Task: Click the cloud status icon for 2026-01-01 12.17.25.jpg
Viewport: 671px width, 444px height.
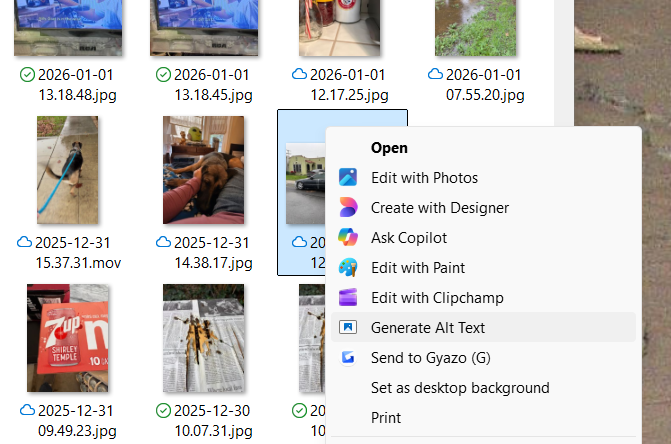Action: click(x=300, y=74)
